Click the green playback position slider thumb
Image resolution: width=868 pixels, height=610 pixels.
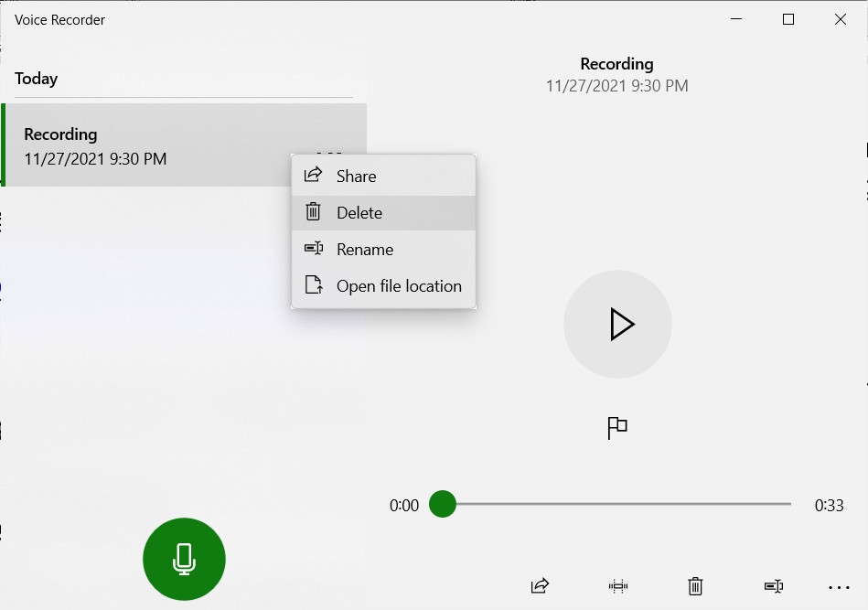click(x=443, y=504)
